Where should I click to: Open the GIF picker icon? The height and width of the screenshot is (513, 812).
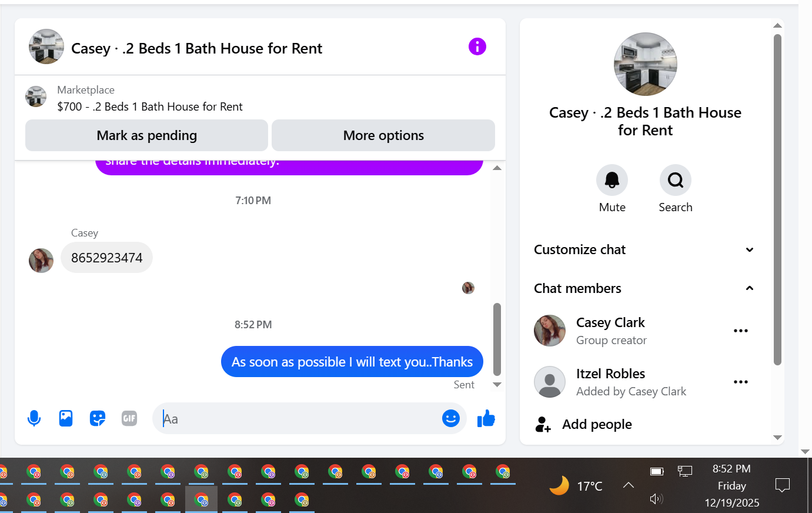(x=129, y=418)
